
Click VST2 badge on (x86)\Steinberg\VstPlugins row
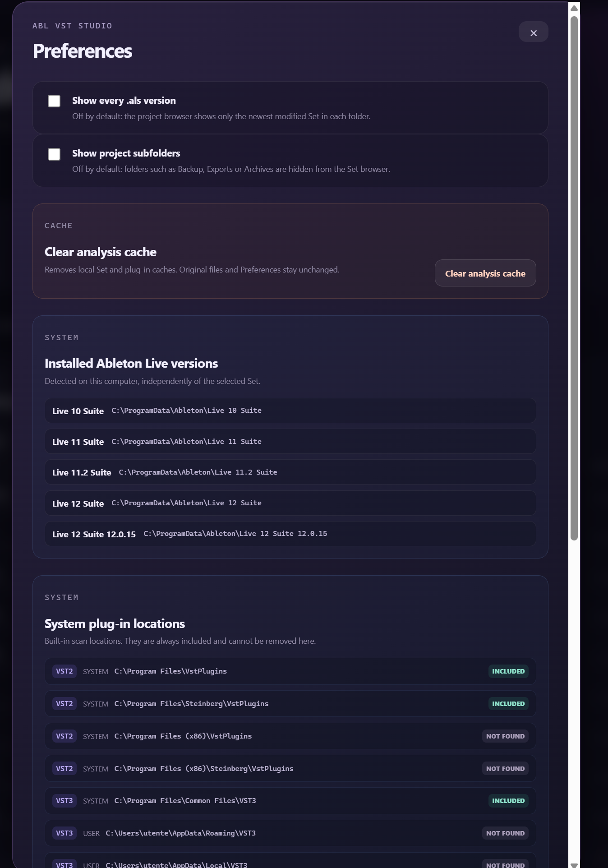tap(64, 769)
